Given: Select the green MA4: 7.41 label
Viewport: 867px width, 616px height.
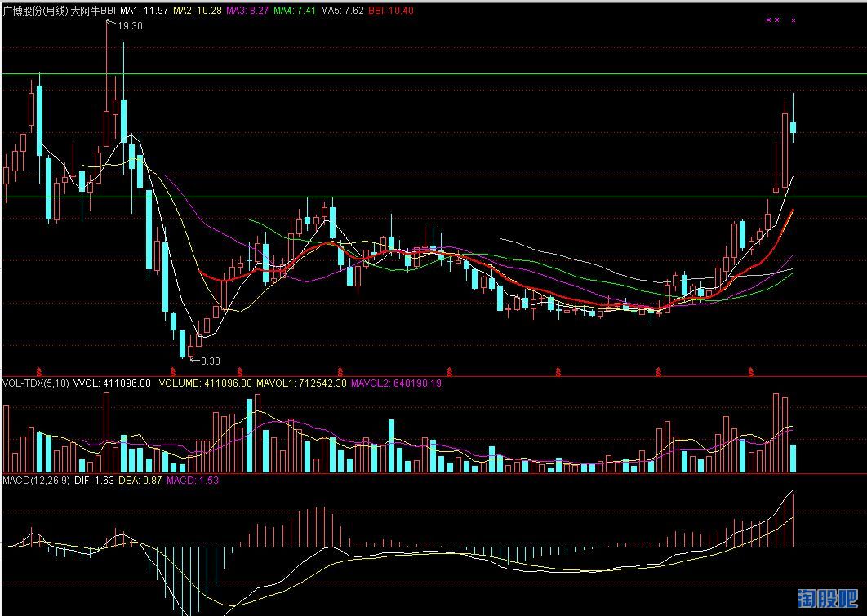Looking at the screenshot, I should pyautogui.click(x=296, y=10).
